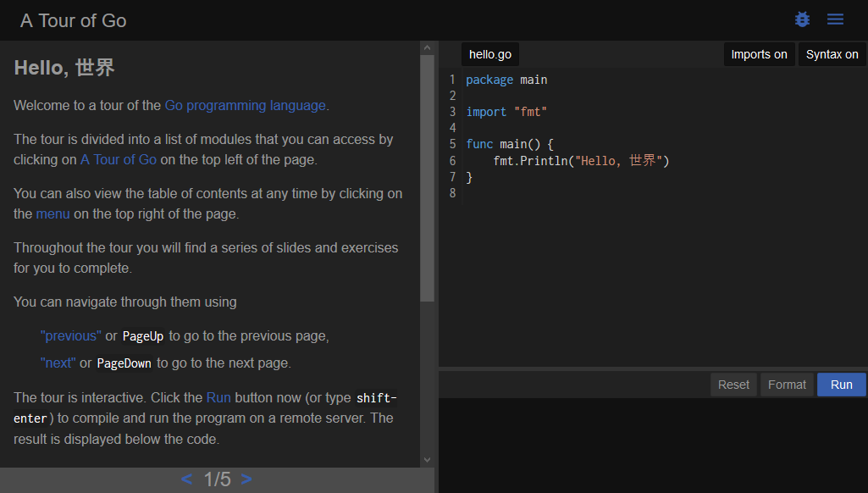This screenshot has height=493, width=868.
Task: Click the bug report icon in header
Action: (x=802, y=19)
